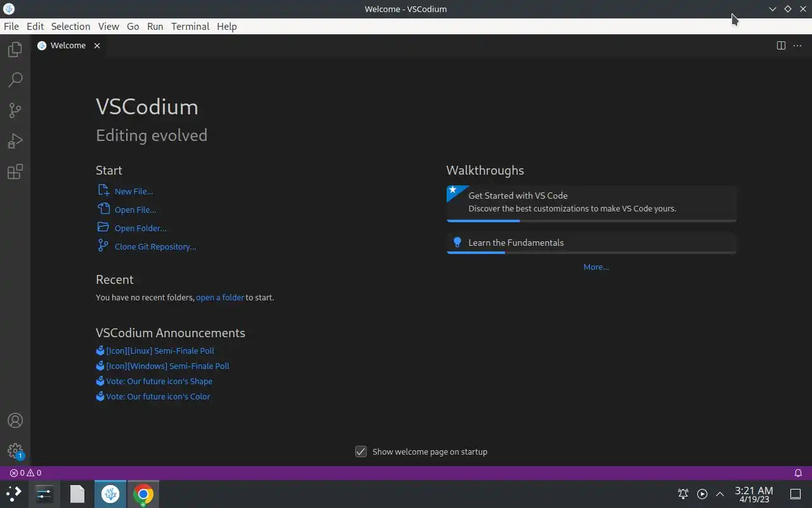Screen dimensions: 812x508
Task: Open the Run and Debug view
Action: (15, 141)
